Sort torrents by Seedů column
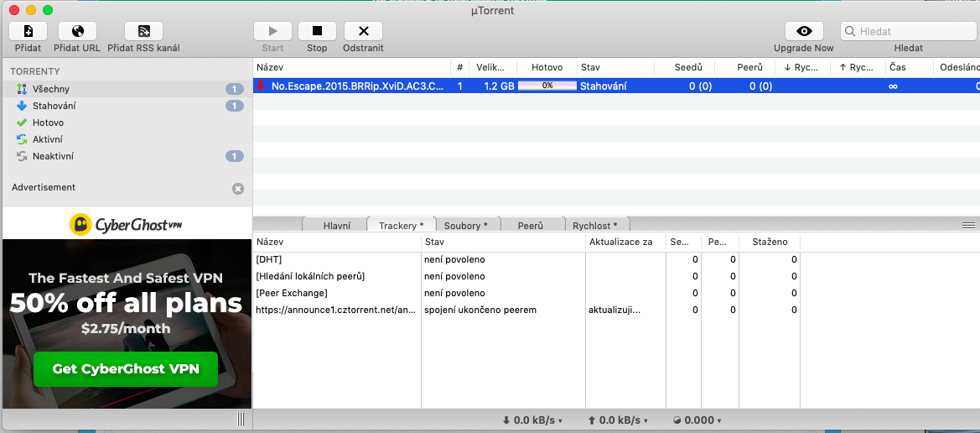 click(684, 67)
